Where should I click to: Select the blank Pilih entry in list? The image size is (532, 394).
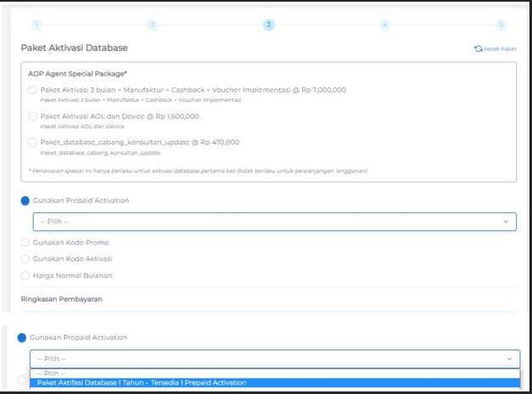pyautogui.click(x=53, y=373)
